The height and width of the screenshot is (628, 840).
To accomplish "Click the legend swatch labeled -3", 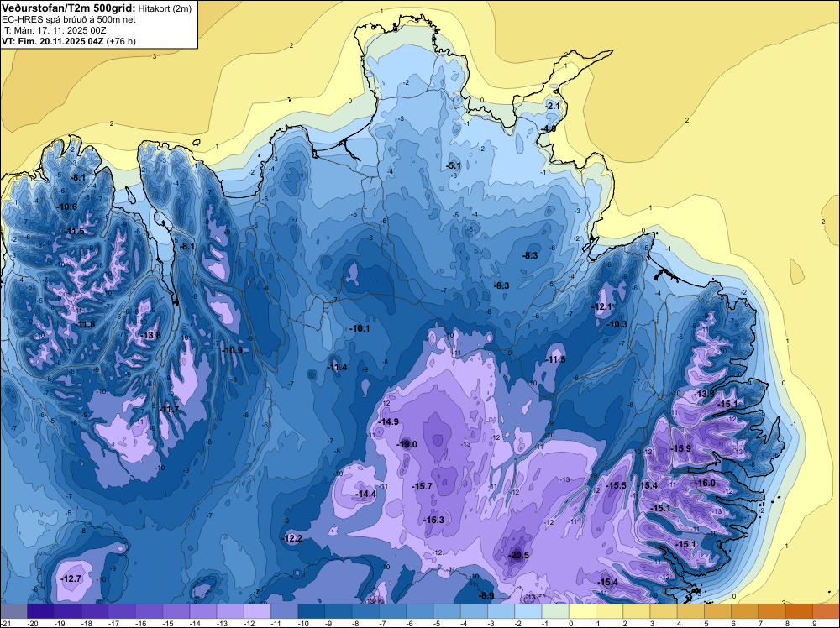I will click(501, 611).
